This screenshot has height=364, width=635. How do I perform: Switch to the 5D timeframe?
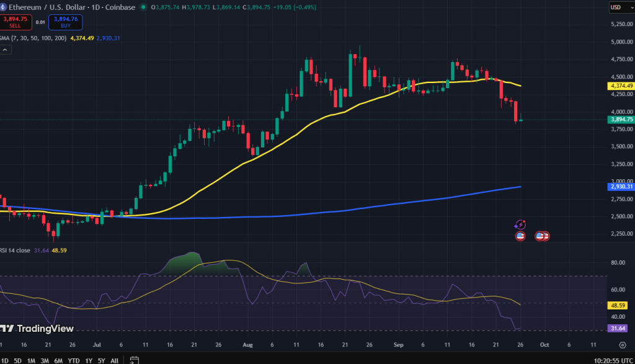pos(19,360)
